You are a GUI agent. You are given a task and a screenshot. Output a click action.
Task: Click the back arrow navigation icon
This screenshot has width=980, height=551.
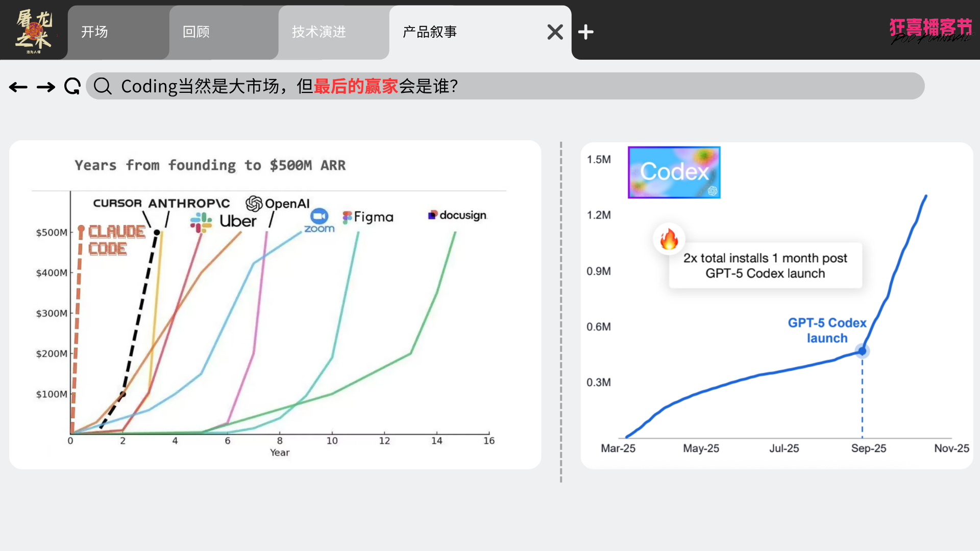[18, 87]
